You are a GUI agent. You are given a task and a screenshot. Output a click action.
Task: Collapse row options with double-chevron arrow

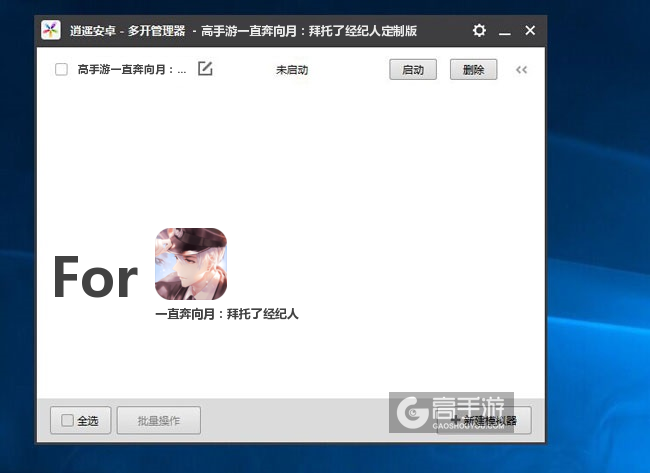click(521, 70)
